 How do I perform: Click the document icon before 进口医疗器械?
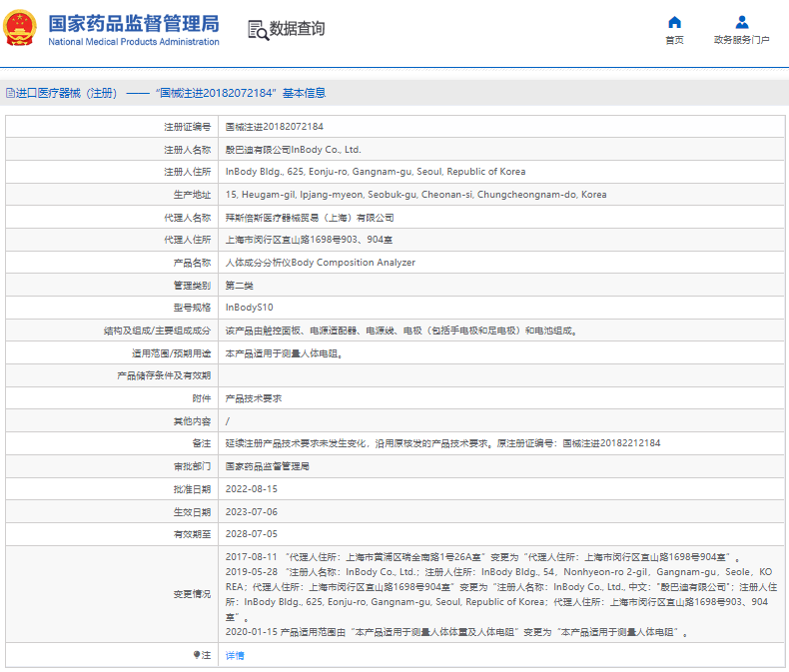[x=10, y=93]
